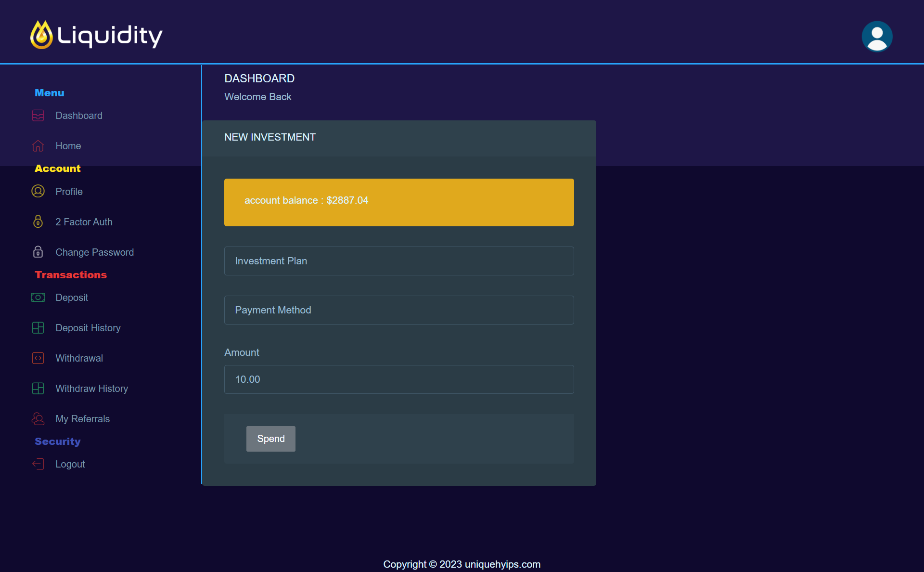The image size is (924, 572).
Task: Click the My Referrals people icon
Action: tap(38, 419)
